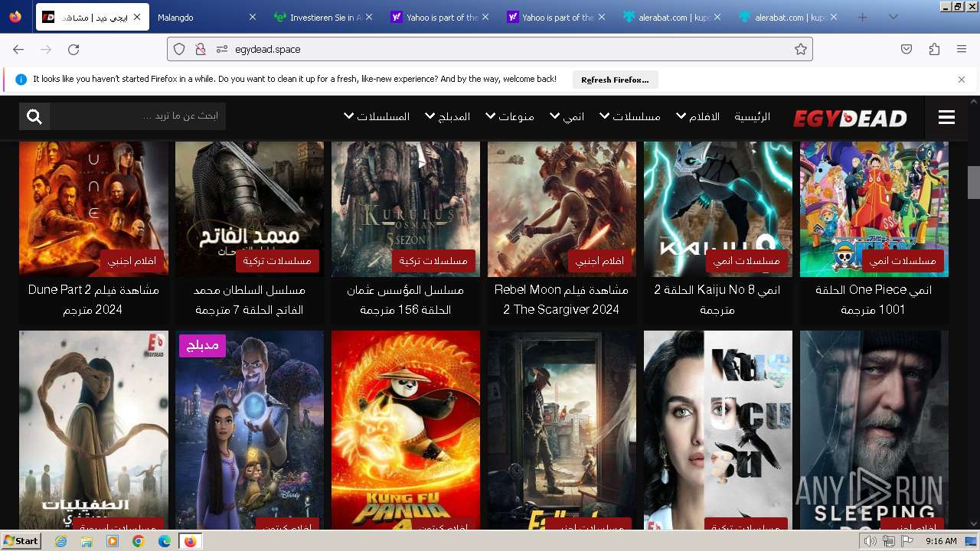Open the Dune Part 2 poster
980x551 pixels.
(x=93, y=209)
